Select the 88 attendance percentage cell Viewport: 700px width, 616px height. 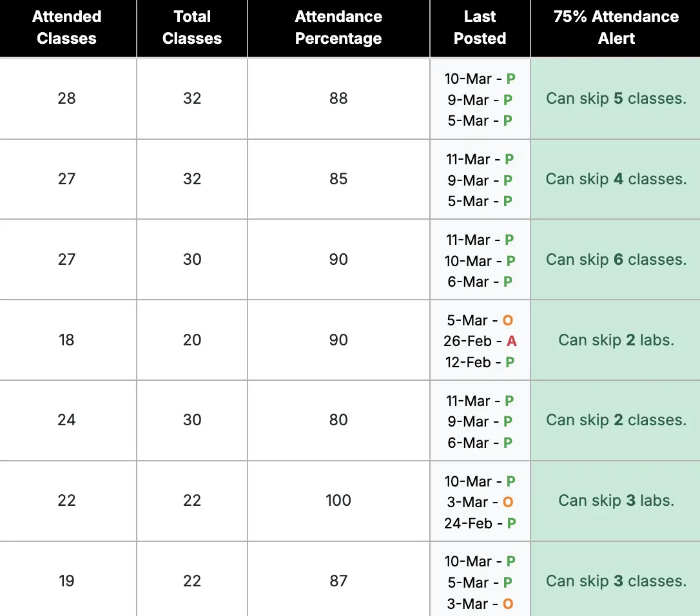[338, 99]
